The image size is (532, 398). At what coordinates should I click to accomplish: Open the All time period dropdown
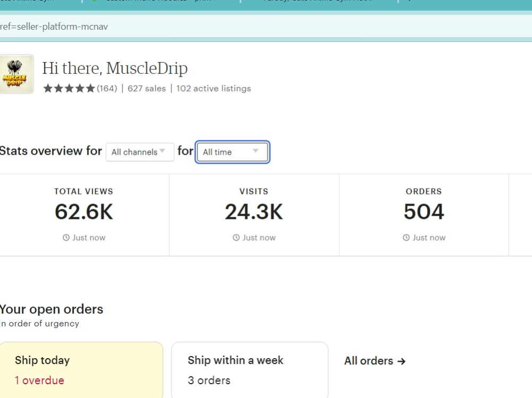(x=232, y=152)
